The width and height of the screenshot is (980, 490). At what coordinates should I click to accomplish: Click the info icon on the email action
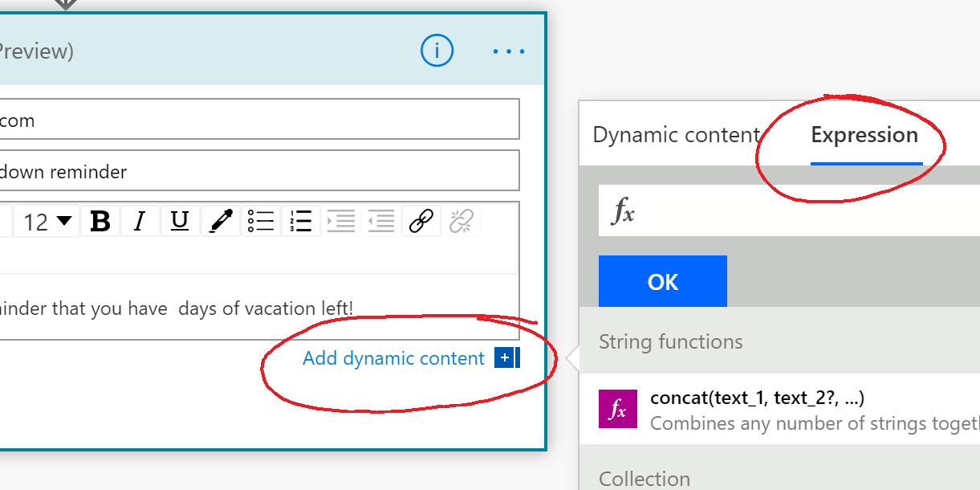(x=437, y=51)
